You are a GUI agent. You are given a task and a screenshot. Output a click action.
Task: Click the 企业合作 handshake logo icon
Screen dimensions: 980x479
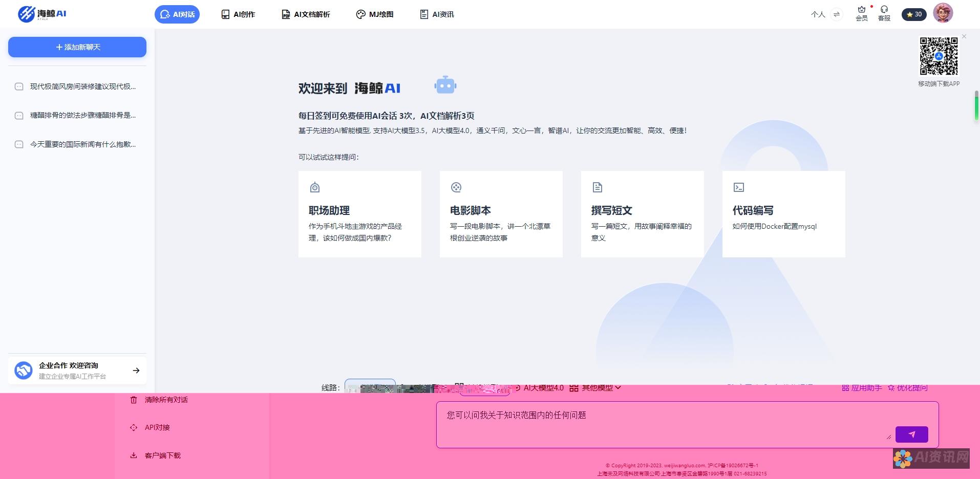pyautogui.click(x=24, y=370)
